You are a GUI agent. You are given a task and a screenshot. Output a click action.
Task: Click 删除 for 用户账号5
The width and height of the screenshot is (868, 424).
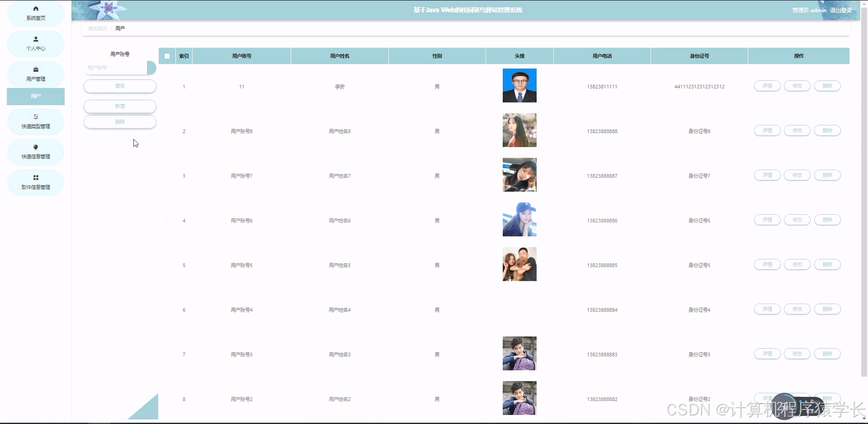[827, 264]
